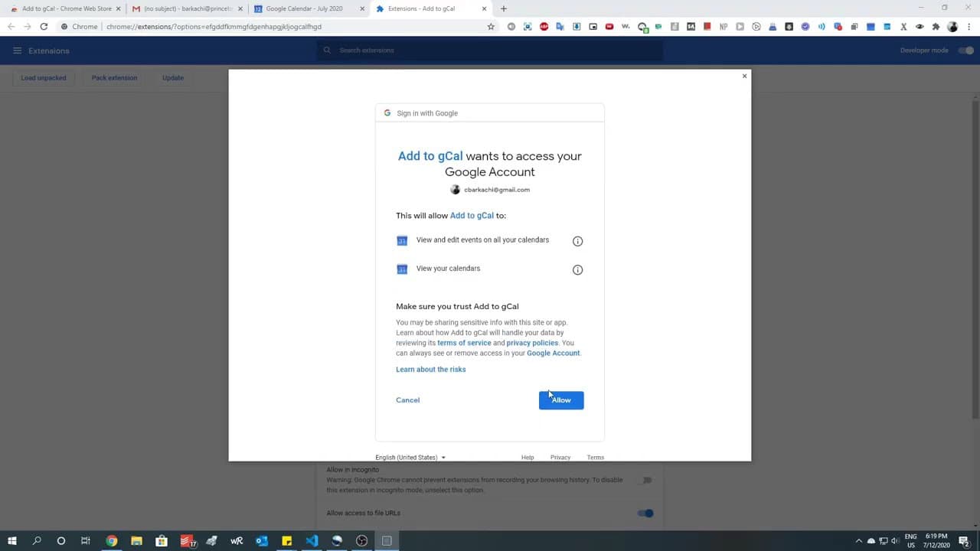Open taskbar Search magnifier
This screenshot has width=980, height=551.
coord(37,541)
